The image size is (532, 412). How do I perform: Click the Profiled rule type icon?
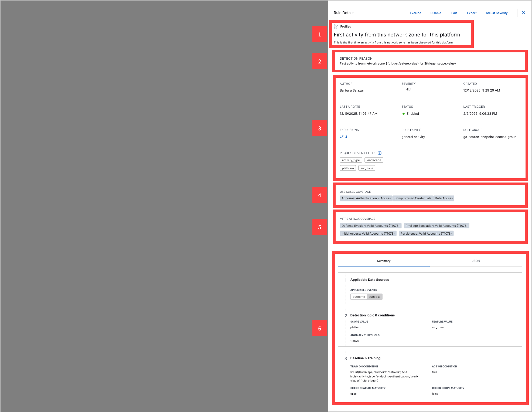336,26
